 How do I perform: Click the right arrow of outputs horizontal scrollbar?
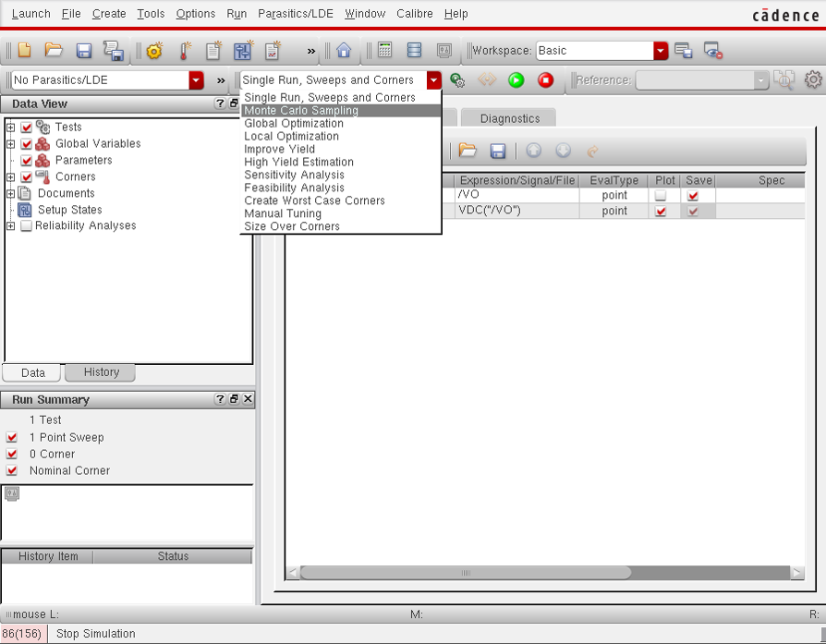pyautogui.click(x=797, y=572)
